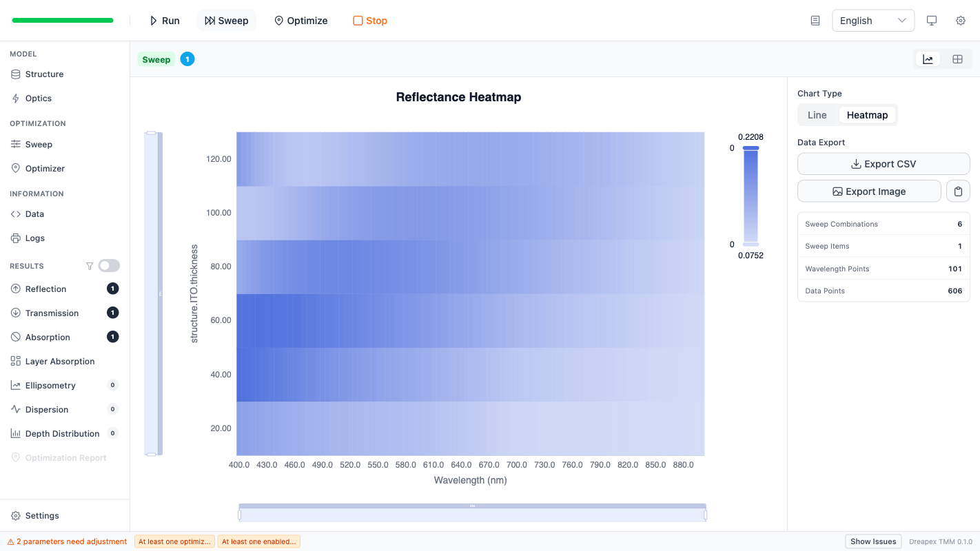Click the filter icon next to RESULTS
Viewport: 980px width, 551px height.
click(x=90, y=265)
